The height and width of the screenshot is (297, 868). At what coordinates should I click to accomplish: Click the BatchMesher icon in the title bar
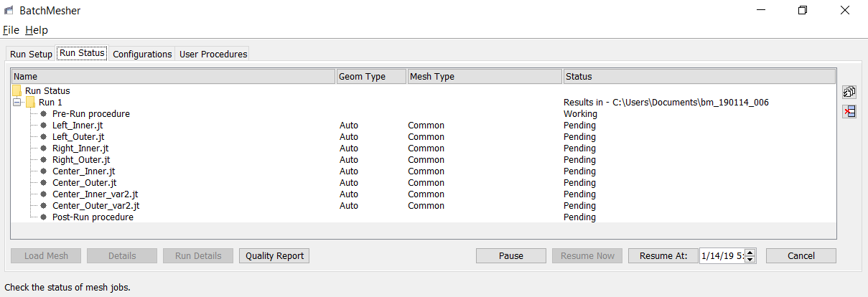click(x=9, y=11)
